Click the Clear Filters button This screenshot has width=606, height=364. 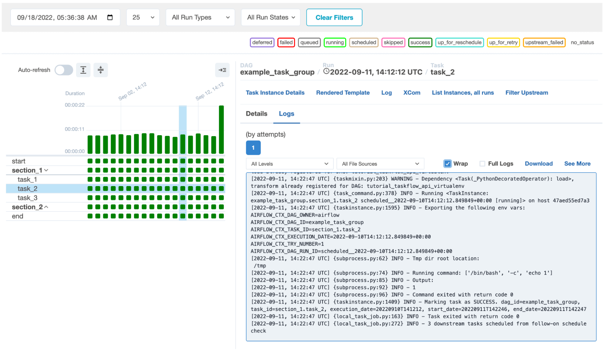point(334,17)
